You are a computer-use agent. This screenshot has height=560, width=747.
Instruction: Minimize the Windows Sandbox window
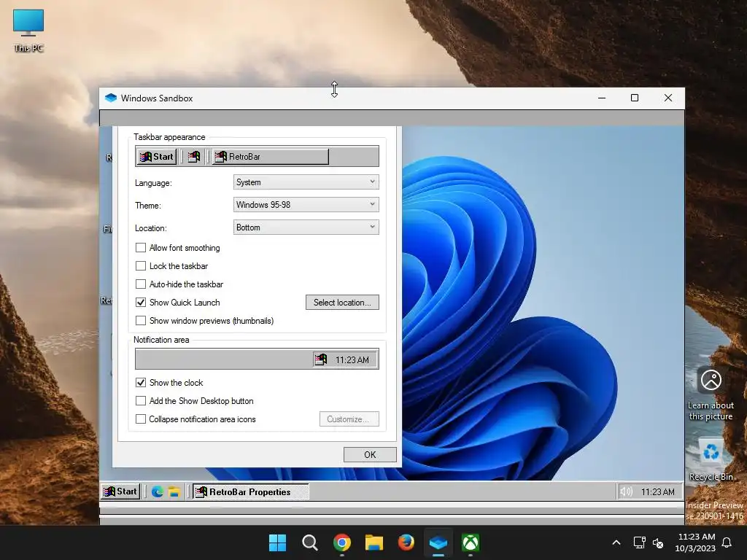(602, 98)
